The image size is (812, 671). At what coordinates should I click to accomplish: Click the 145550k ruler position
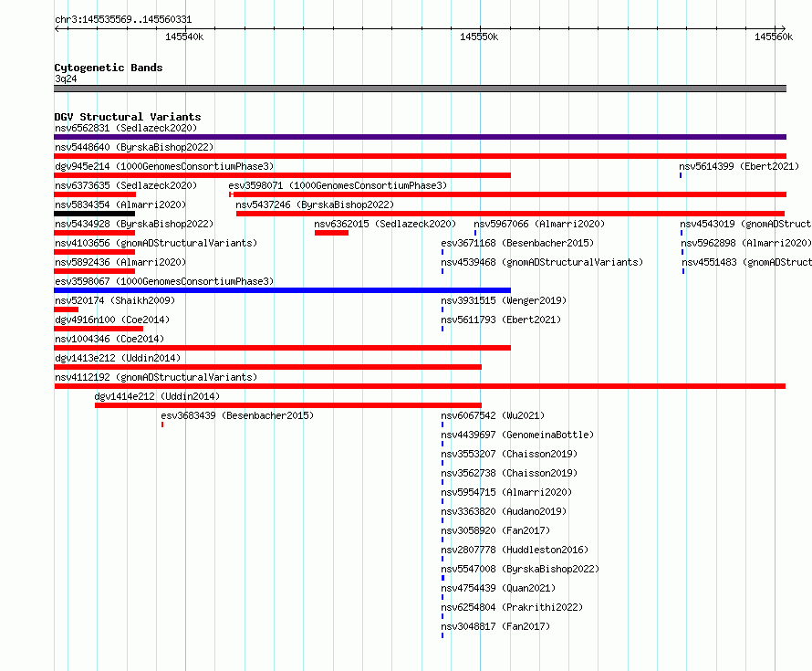click(x=479, y=37)
